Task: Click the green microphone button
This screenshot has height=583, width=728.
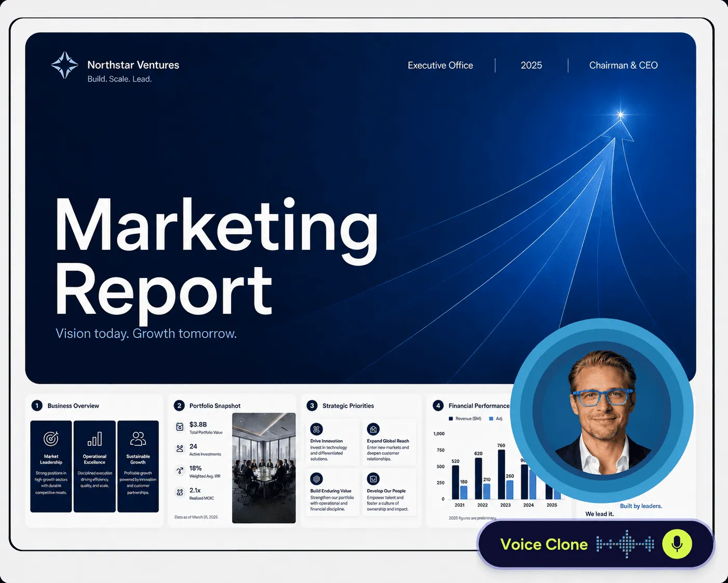Action: pyautogui.click(x=677, y=544)
